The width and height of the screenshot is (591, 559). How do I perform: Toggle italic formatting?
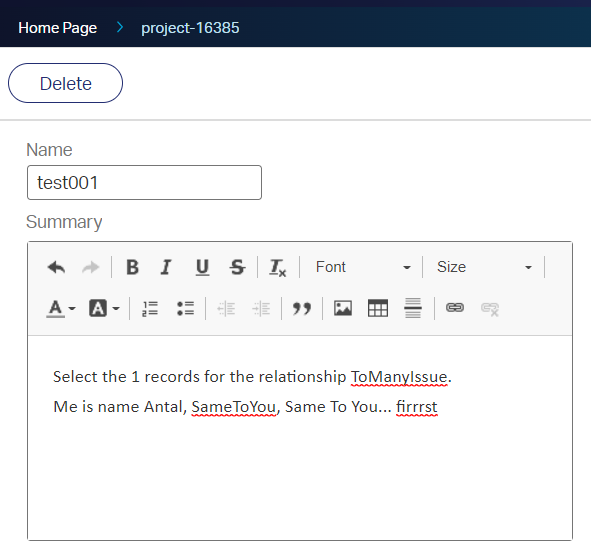coord(166,267)
